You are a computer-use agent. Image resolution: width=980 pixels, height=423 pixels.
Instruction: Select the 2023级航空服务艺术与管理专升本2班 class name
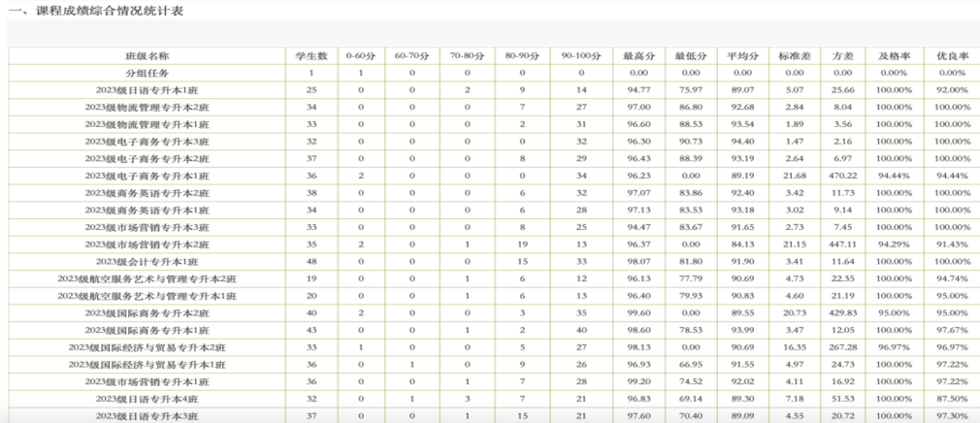point(147,278)
